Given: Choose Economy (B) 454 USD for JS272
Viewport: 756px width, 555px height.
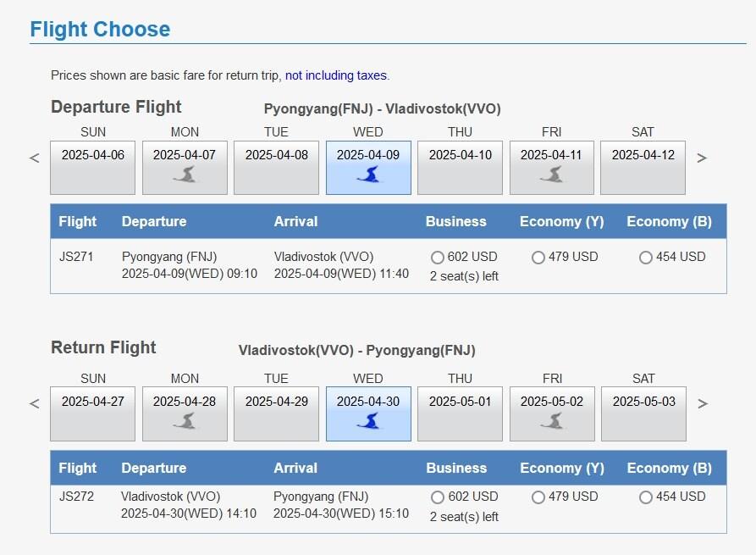Looking at the screenshot, I should (x=646, y=497).
